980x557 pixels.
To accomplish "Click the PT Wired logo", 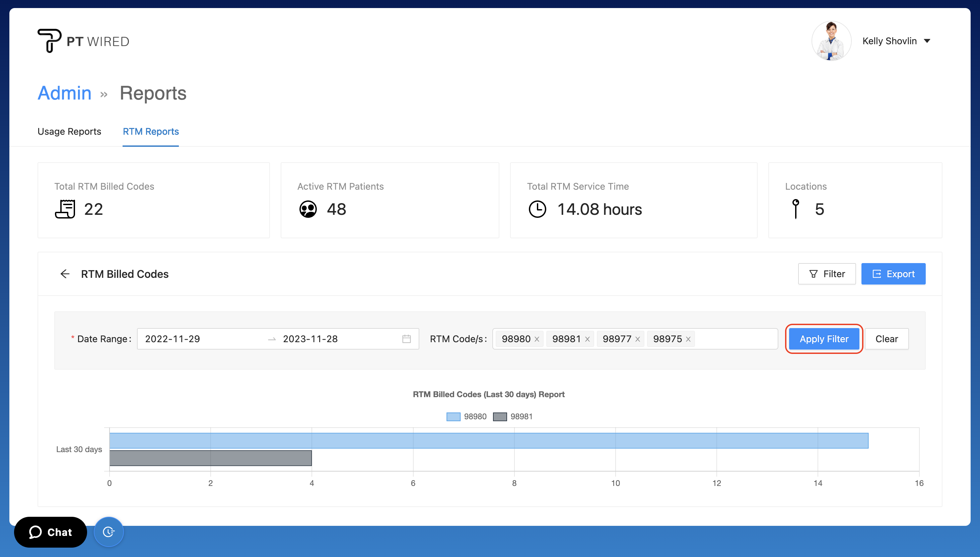I will 83,41.
